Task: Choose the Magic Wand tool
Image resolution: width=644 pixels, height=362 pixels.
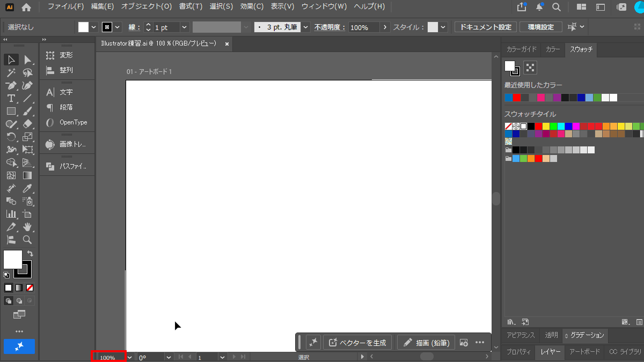Action: (x=11, y=72)
